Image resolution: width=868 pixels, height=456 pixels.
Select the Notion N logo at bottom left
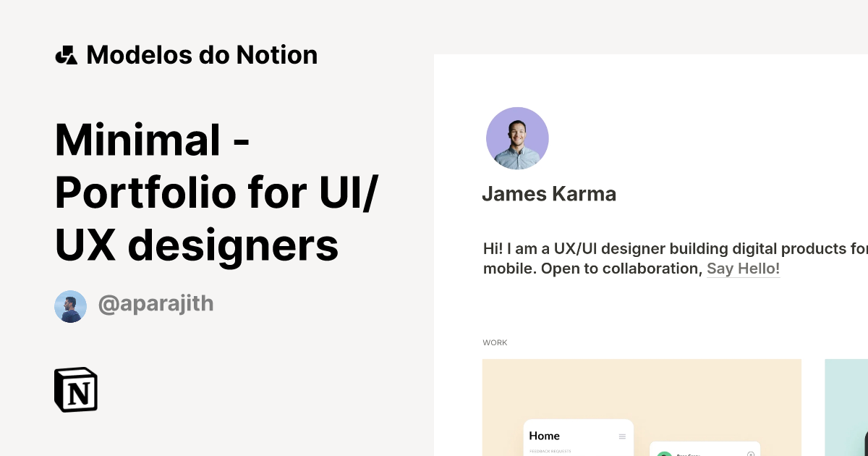point(76,389)
